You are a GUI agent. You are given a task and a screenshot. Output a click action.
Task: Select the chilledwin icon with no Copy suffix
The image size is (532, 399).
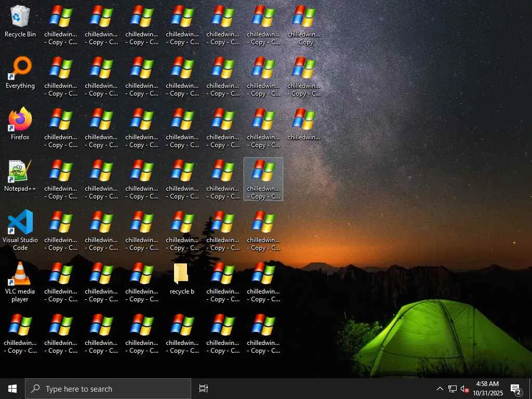tap(303, 124)
